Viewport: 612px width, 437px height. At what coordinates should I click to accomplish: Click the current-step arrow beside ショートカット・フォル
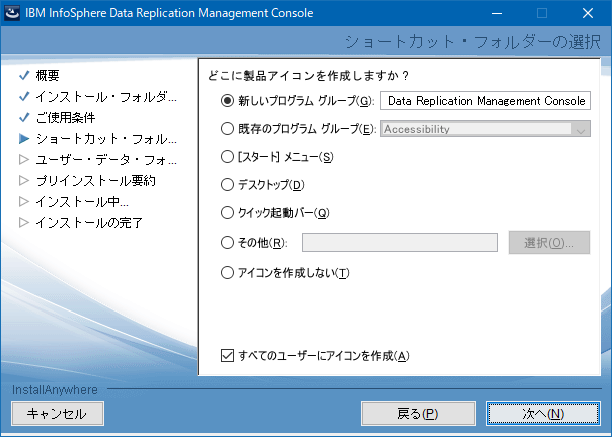pos(24,139)
